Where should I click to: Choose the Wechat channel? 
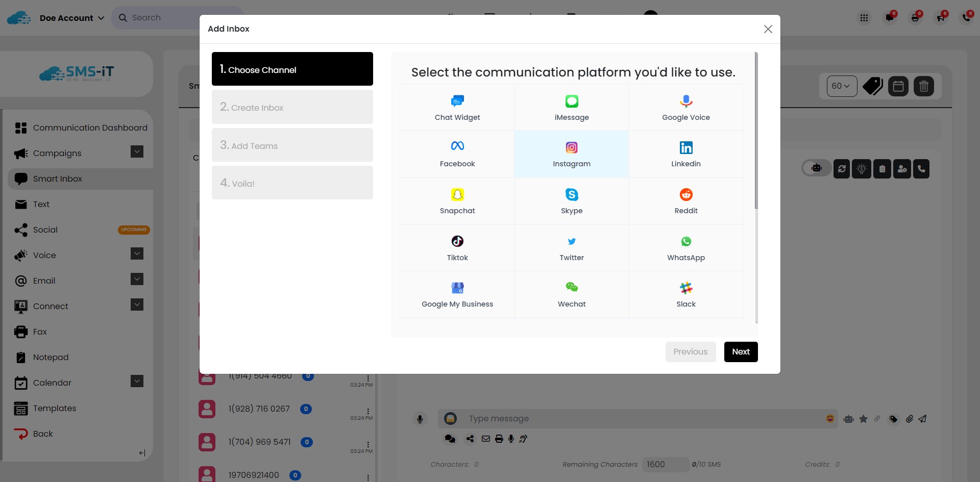click(x=572, y=295)
